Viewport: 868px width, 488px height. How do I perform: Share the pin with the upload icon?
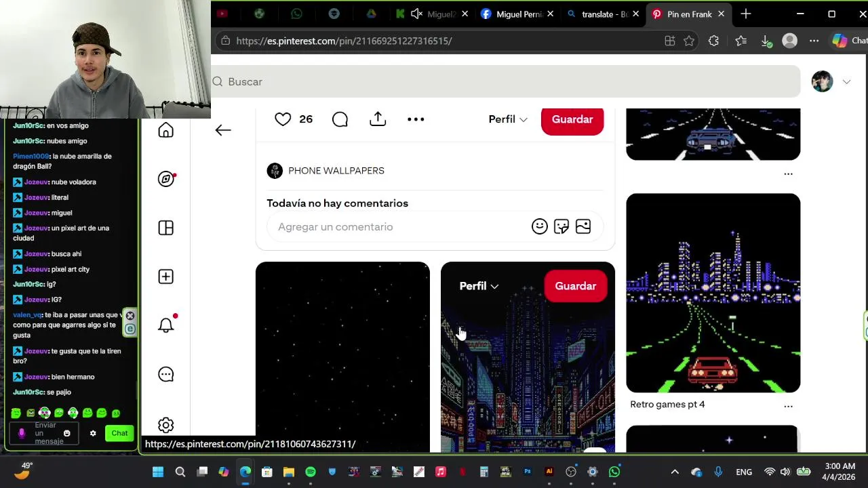point(378,119)
